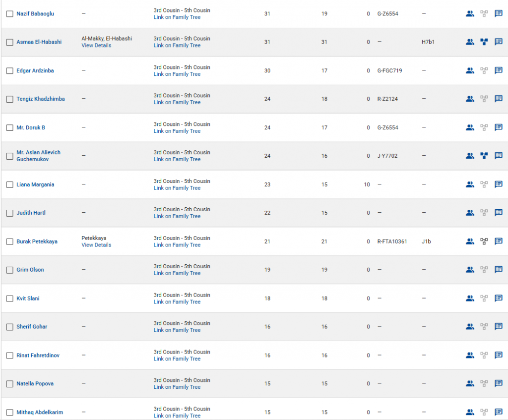Check the box next to Rinat Fahretdinov
508x420 pixels.
coord(9,356)
